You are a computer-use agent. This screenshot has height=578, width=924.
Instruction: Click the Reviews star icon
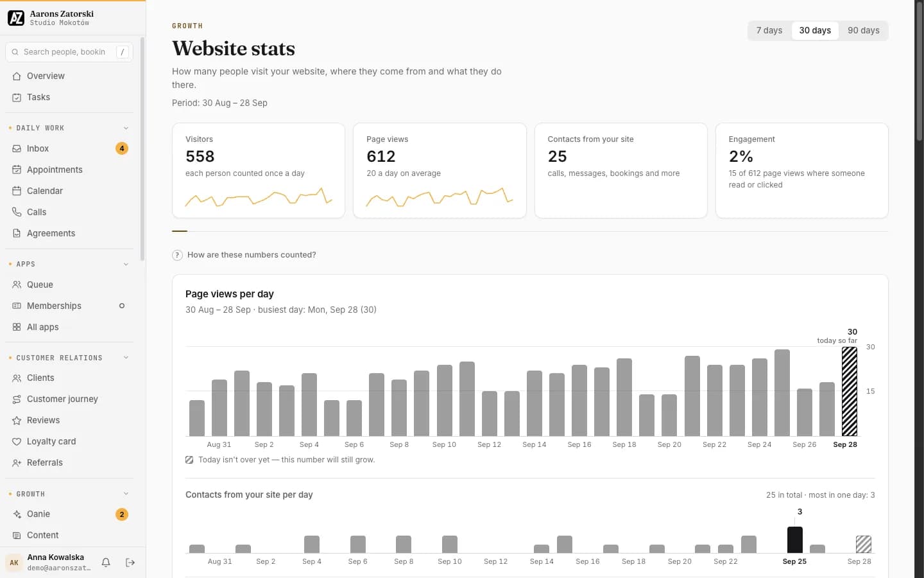pyautogui.click(x=17, y=420)
